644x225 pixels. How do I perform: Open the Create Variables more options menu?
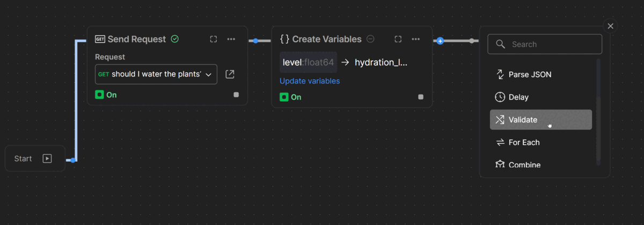coord(416,39)
